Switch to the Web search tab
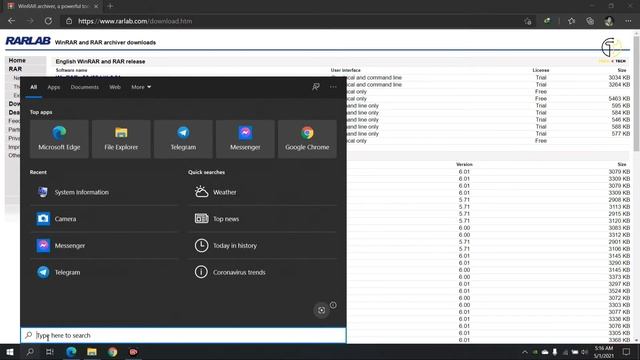Screen dimensions: 640x360 click(x=115, y=87)
